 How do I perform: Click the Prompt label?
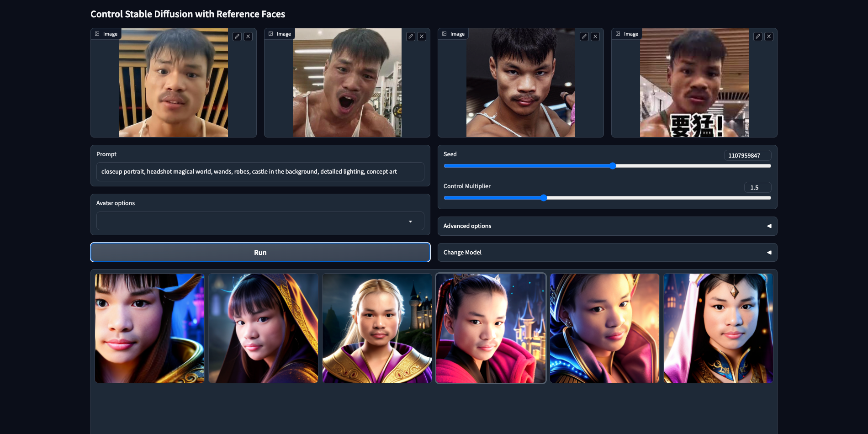click(x=106, y=154)
